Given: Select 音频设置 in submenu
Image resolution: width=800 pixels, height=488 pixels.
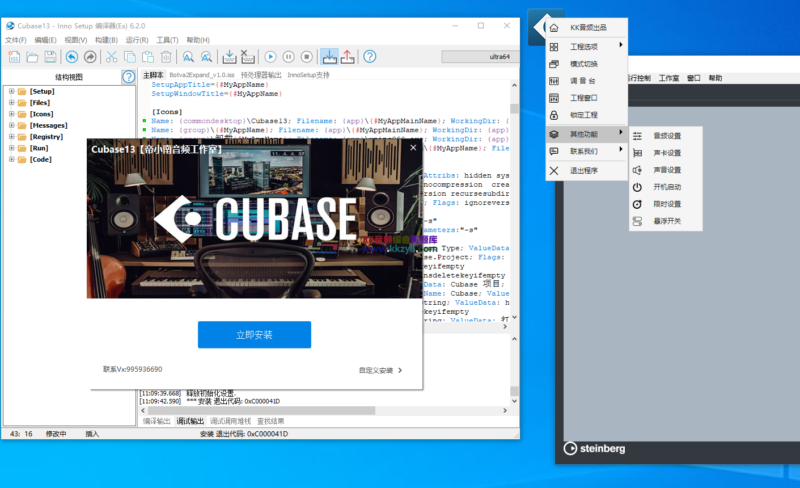Looking at the screenshot, I should [x=666, y=136].
